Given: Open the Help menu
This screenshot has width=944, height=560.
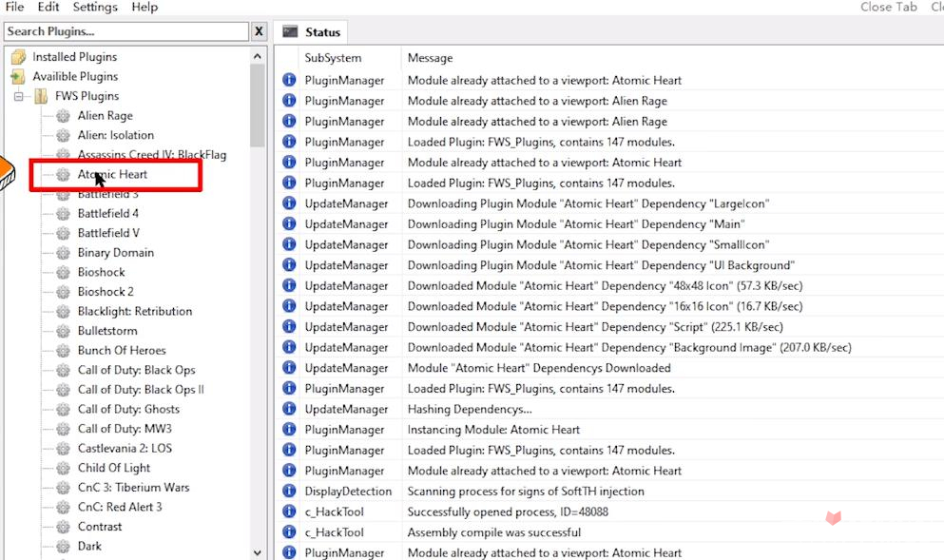Looking at the screenshot, I should (144, 7).
